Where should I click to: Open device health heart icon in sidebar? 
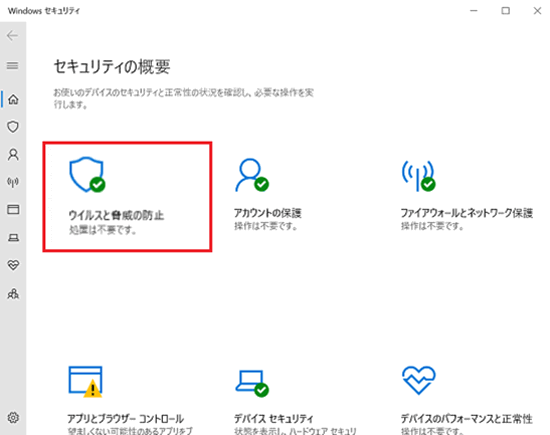pyautogui.click(x=13, y=265)
